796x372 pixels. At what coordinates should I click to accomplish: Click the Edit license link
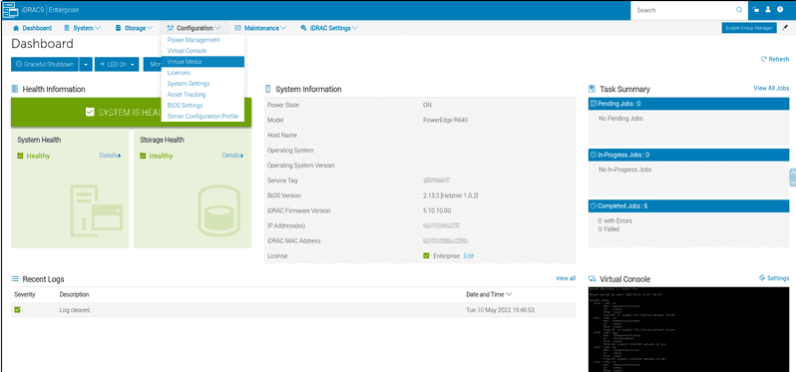coord(469,256)
